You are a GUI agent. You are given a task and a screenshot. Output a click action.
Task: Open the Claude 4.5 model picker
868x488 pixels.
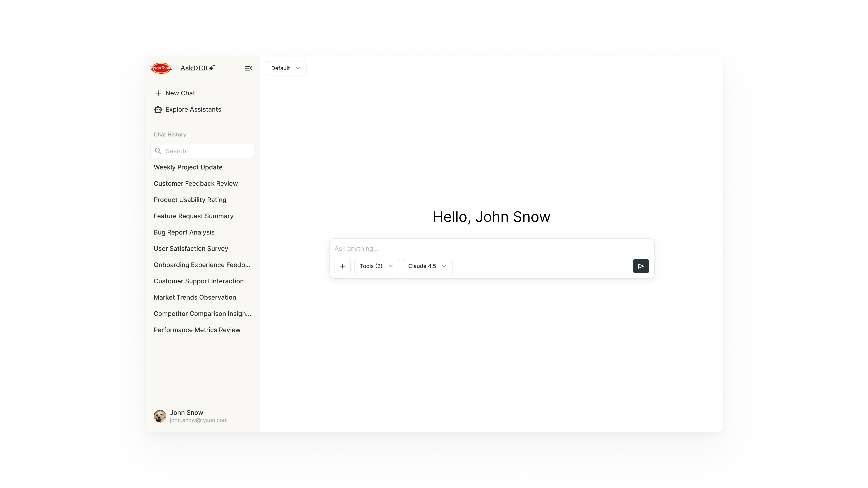pyautogui.click(x=427, y=266)
